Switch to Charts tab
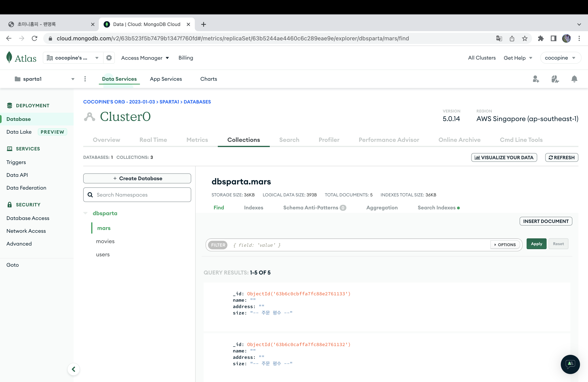This screenshot has height=382, width=588. click(x=209, y=79)
